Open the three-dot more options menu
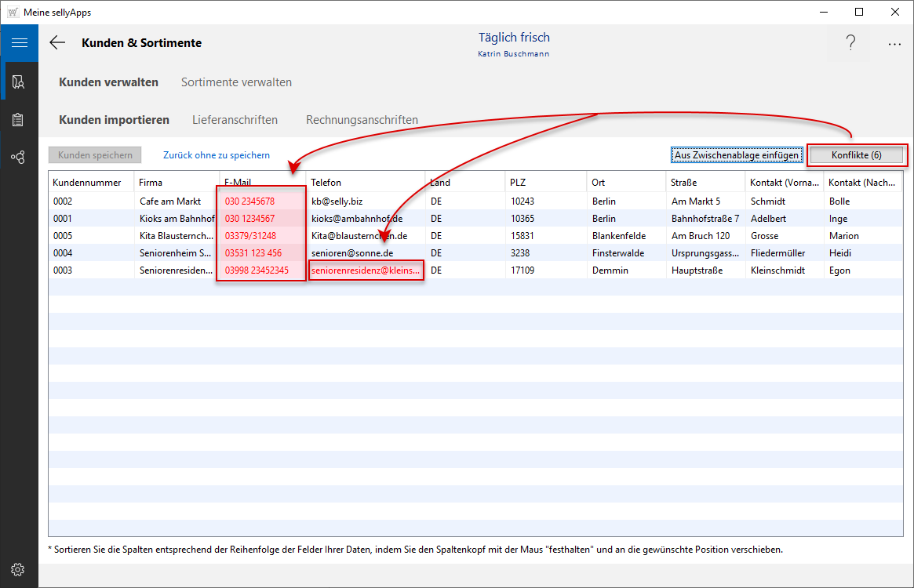This screenshot has height=588, width=914. click(x=894, y=44)
